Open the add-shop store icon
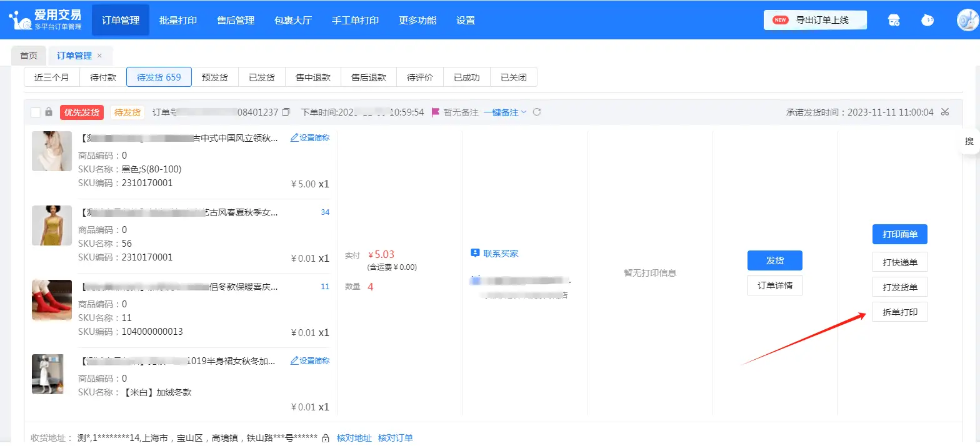The width and height of the screenshot is (980, 446). [894, 20]
